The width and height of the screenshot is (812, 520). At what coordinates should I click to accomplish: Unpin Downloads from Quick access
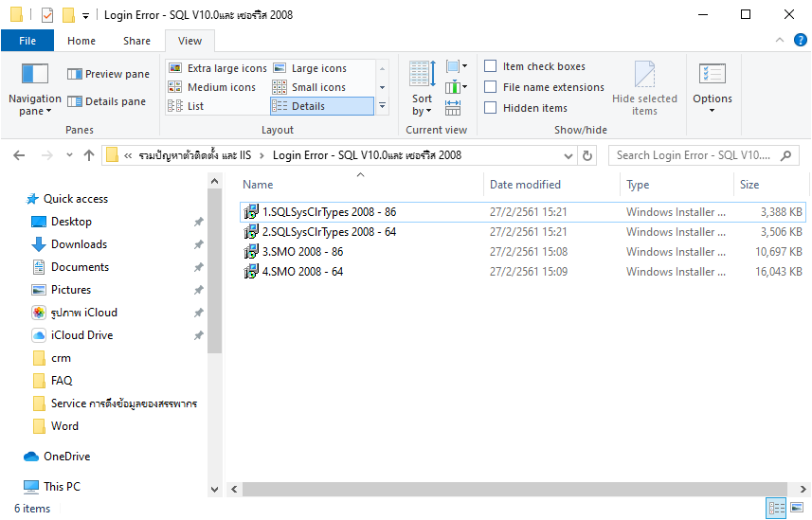pyautogui.click(x=198, y=244)
